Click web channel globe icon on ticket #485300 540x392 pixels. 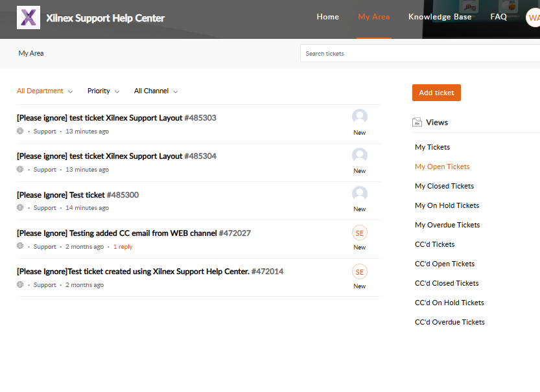tap(20, 208)
